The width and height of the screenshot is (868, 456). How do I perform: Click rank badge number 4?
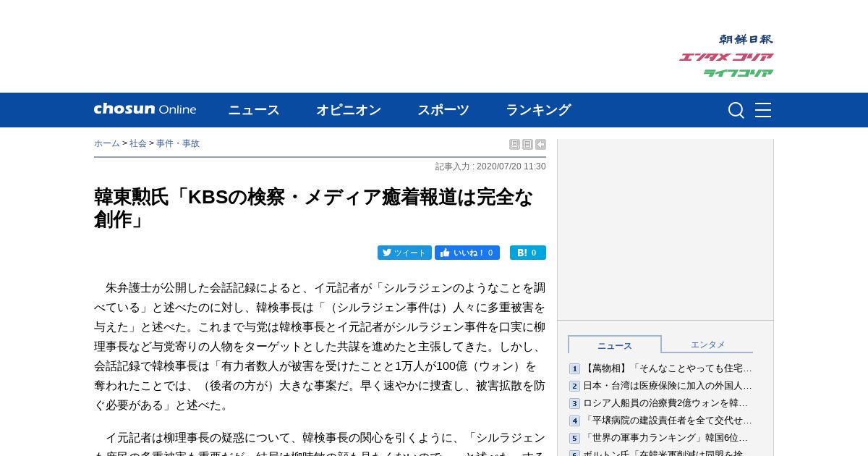pyautogui.click(x=574, y=421)
